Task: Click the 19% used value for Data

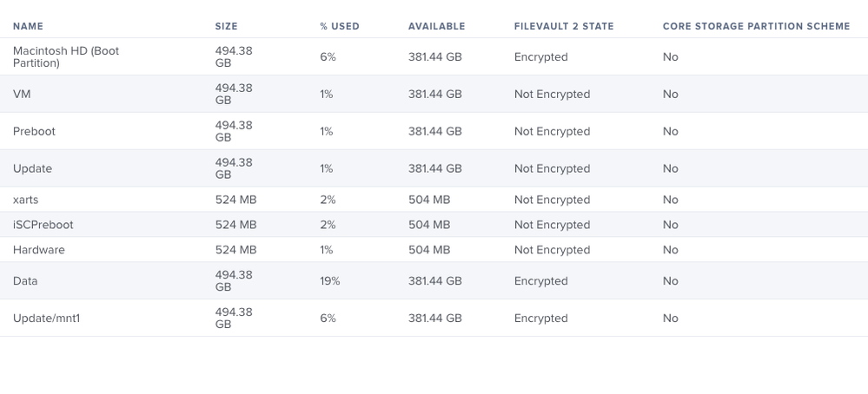Action: [330, 280]
